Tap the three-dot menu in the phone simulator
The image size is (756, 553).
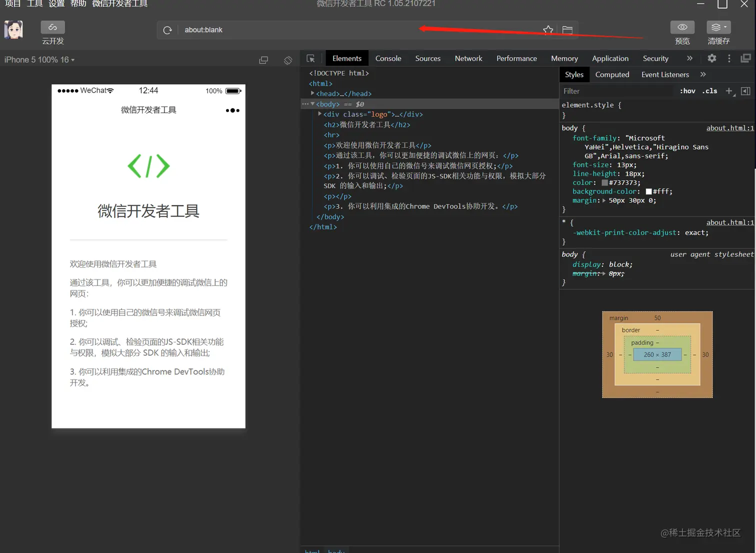[232, 110]
